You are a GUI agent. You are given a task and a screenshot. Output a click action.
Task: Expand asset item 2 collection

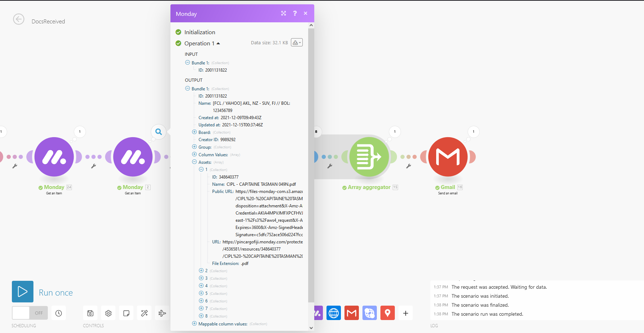(x=201, y=270)
